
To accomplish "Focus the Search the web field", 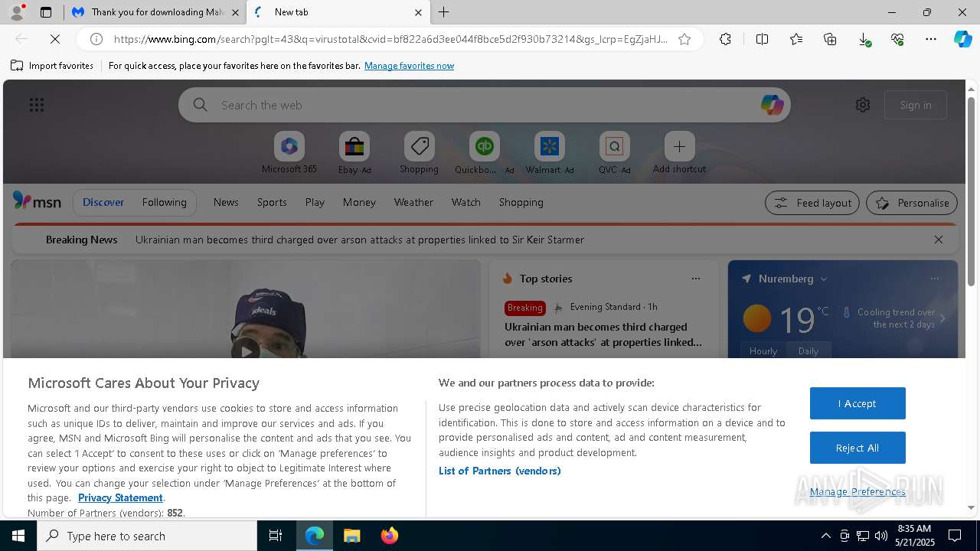I will pos(485,105).
